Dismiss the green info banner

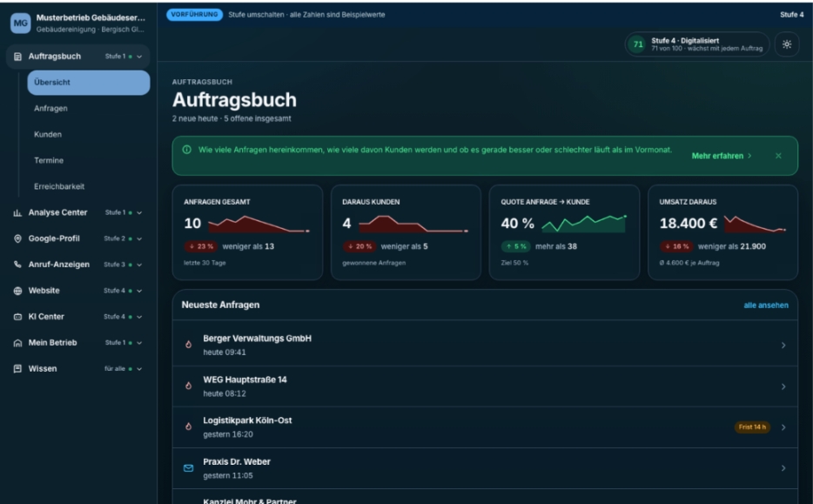pos(778,156)
